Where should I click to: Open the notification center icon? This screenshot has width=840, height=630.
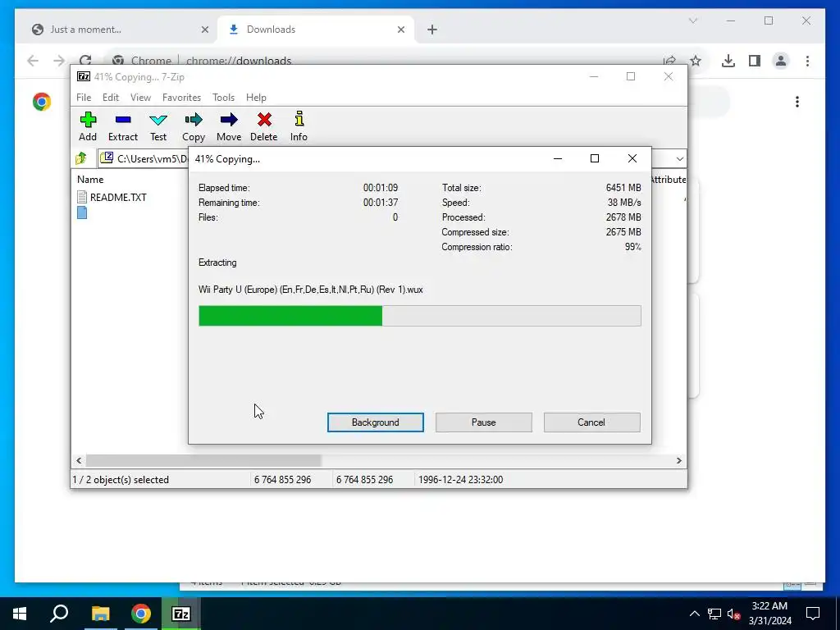813,614
